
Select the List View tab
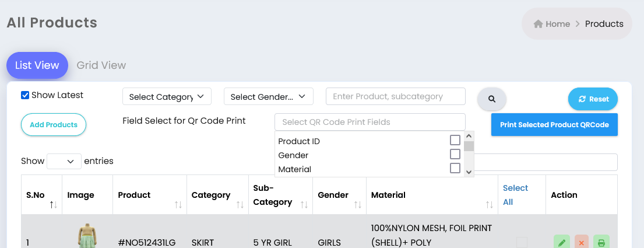click(x=37, y=65)
